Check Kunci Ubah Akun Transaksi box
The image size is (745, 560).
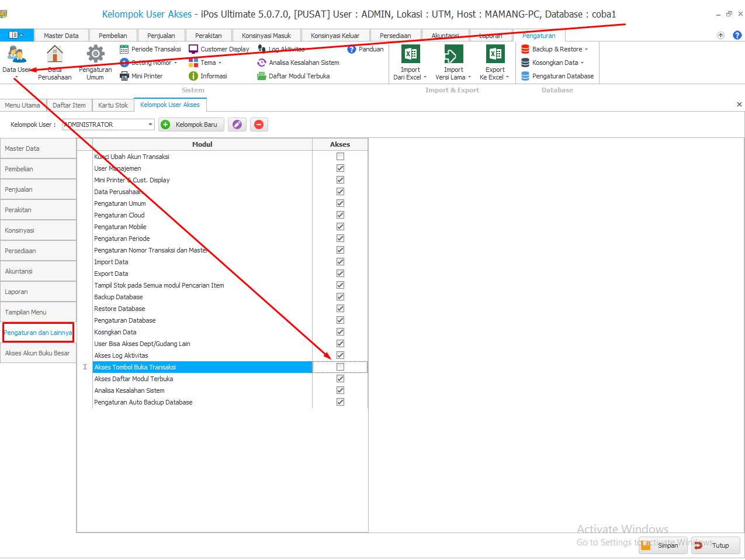[340, 157]
